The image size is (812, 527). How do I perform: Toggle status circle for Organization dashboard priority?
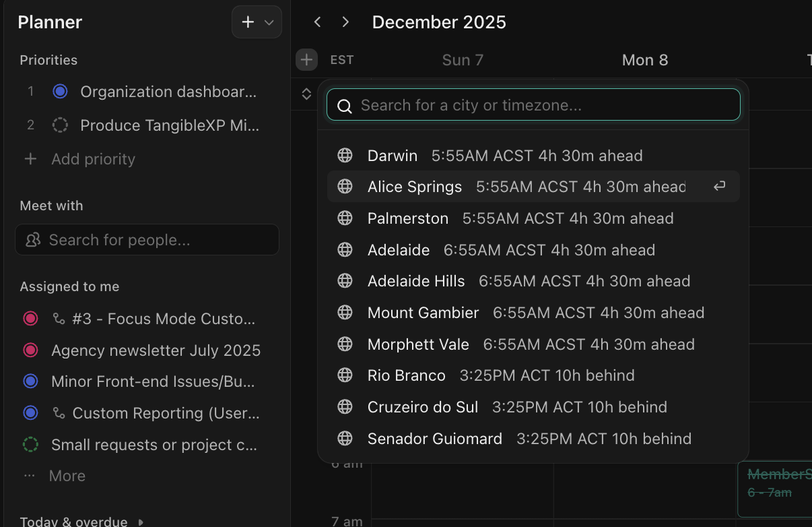[60, 92]
